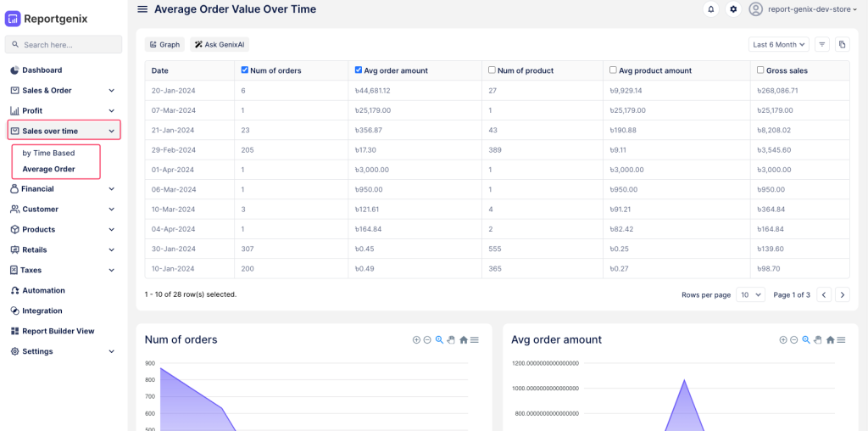Select by Time Based submenu item
This screenshot has height=431, width=868.
click(x=48, y=153)
